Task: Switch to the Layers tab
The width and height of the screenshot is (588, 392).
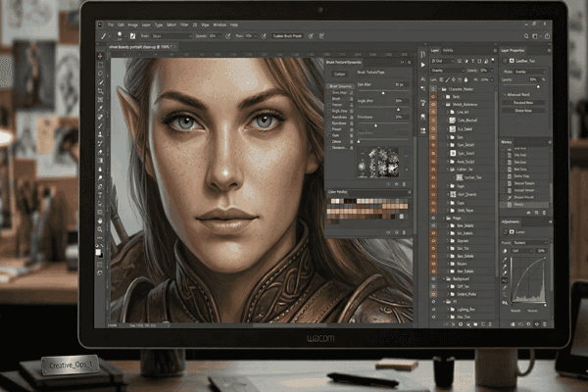Action: click(x=435, y=50)
